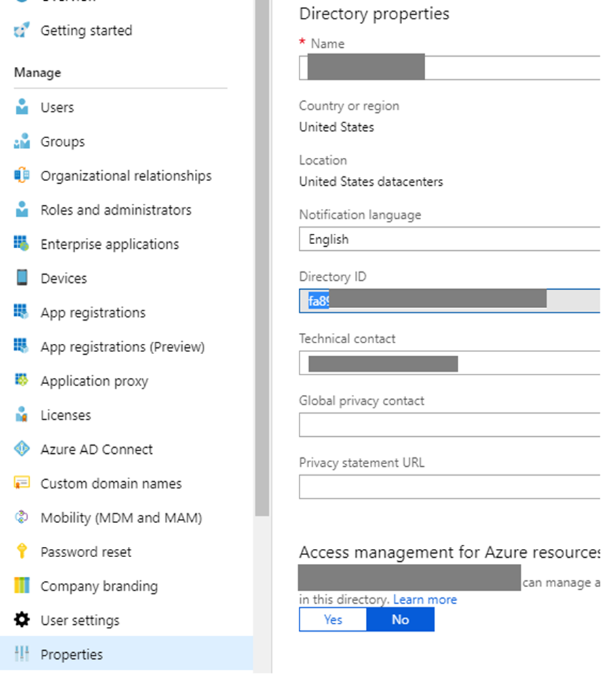Viewport: 614px width, 700px height.
Task: Click the Password reset key icon
Action: coord(21,552)
